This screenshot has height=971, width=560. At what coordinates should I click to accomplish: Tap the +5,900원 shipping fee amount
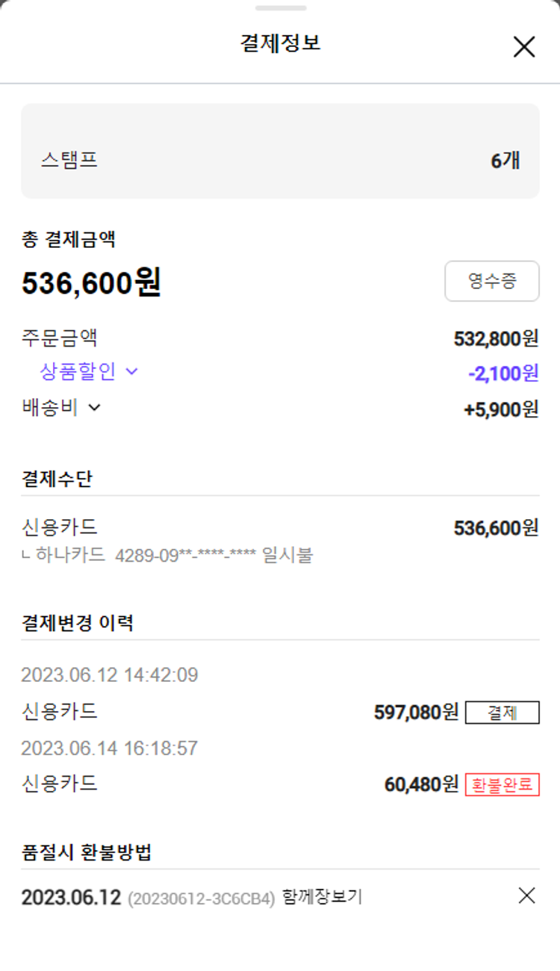coord(501,409)
